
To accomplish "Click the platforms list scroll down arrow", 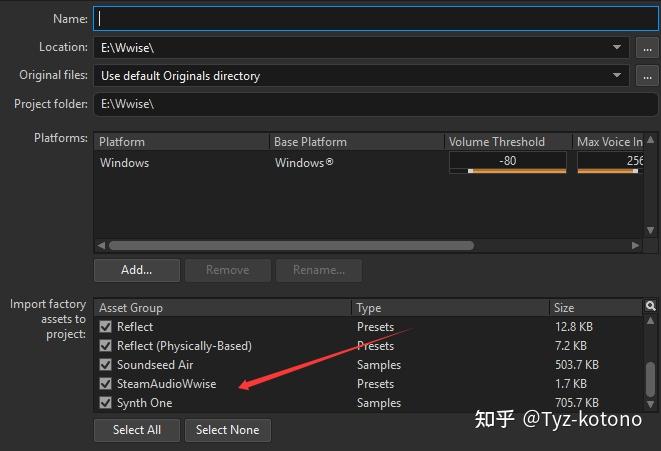I will point(650,230).
